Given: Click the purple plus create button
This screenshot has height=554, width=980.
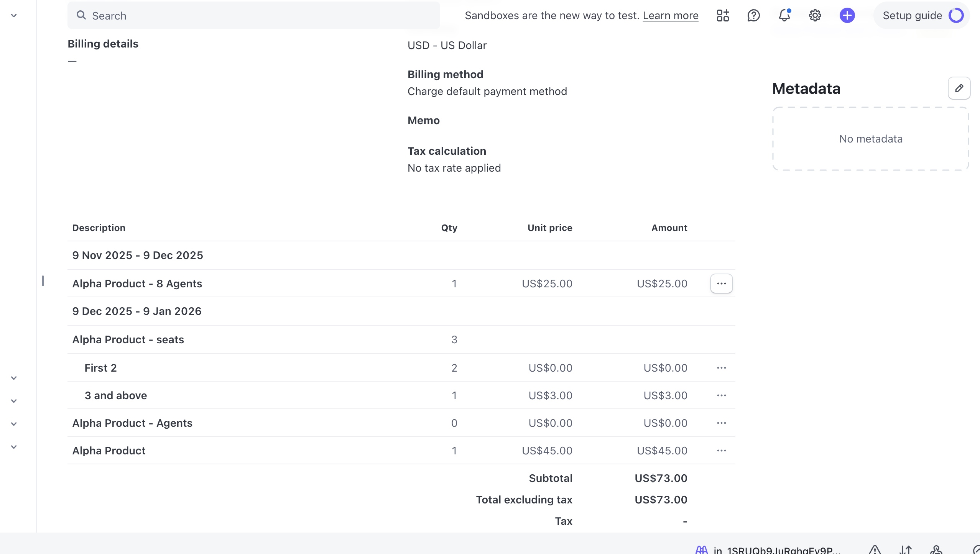Looking at the screenshot, I should pos(847,16).
